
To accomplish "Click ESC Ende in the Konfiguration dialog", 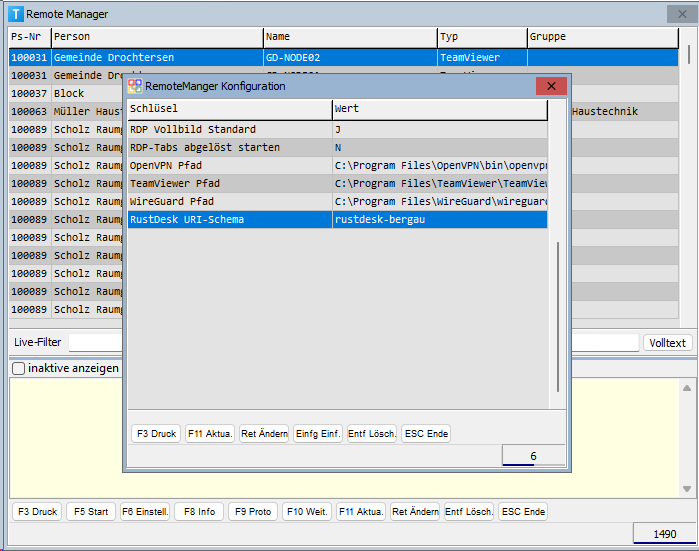I will (426, 434).
